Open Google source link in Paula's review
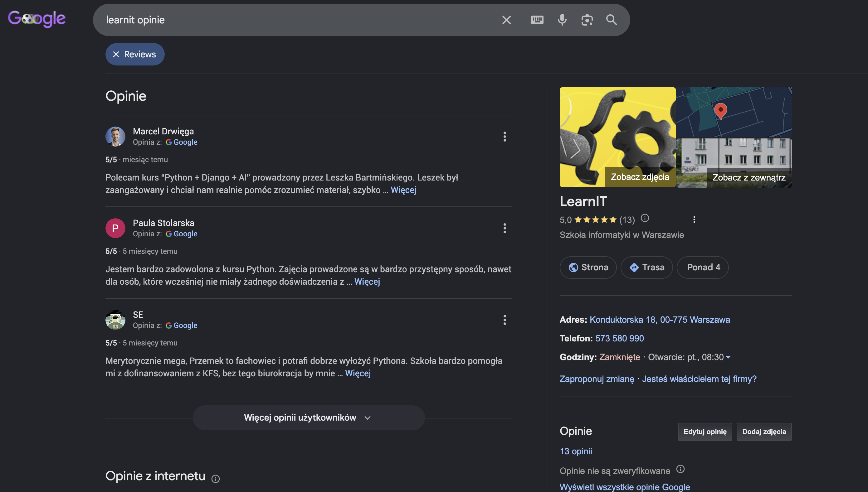Viewport: 868px width, 492px height. (182, 234)
